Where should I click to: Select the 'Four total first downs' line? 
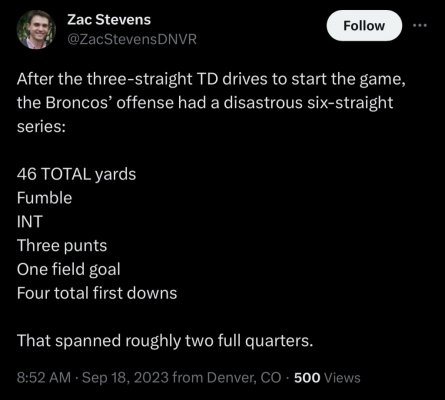[97, 293]
